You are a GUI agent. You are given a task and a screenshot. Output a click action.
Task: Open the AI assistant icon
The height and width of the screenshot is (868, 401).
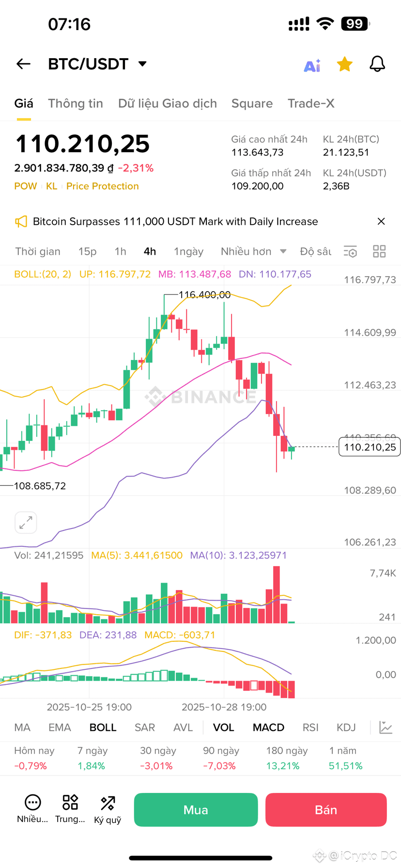point(312,65)
